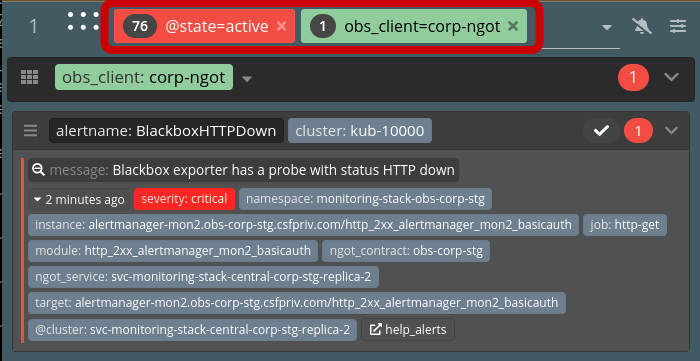The image size is (700, 361).
Task: Expand the 2 minutes ago dropdown
Action: click(x=79, y=199)
